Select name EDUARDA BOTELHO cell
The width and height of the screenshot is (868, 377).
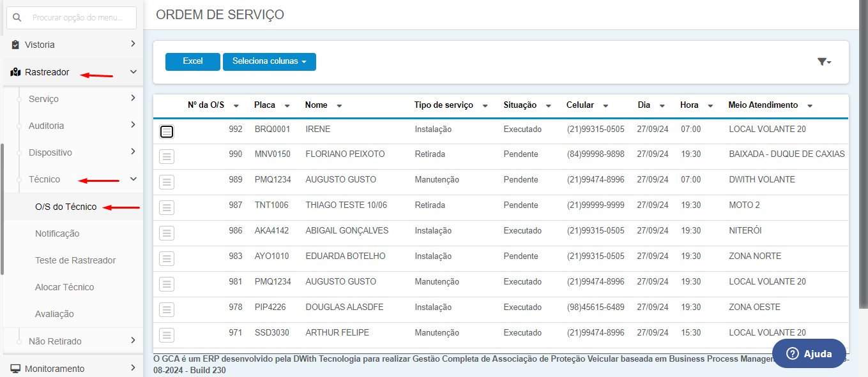(x=346, y=256)
